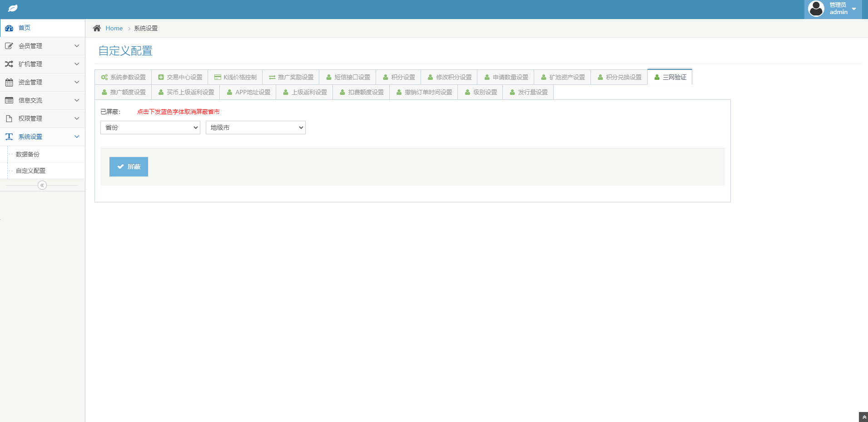Screen dimensions: 868x422
Task: Click scroll-to-top arrow icon at bottom right
Action: coord(863,417)
